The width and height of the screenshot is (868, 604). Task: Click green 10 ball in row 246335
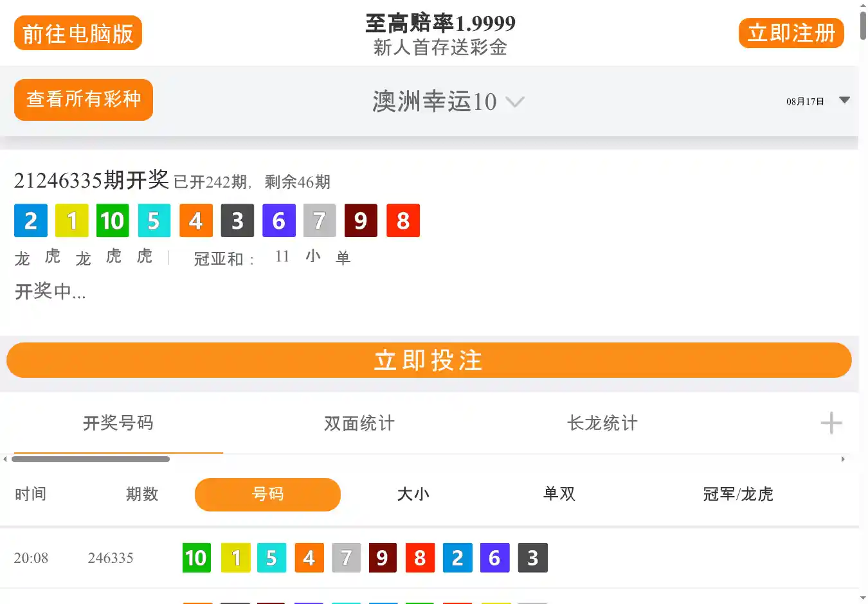pyautogui.click(x=196, y=558)
